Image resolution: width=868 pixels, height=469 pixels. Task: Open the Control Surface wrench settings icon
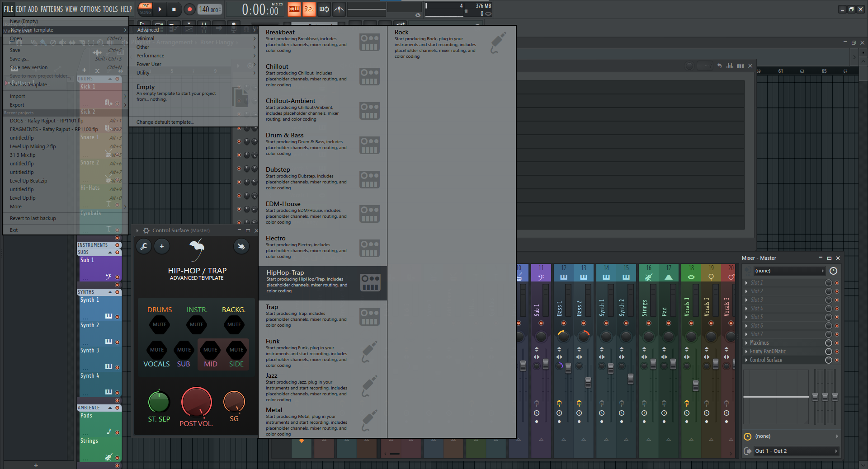tap(144, 246)
